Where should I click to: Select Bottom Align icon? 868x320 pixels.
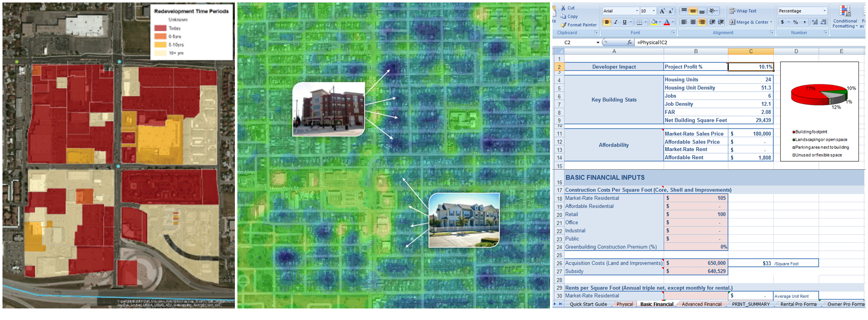point(701,11)
